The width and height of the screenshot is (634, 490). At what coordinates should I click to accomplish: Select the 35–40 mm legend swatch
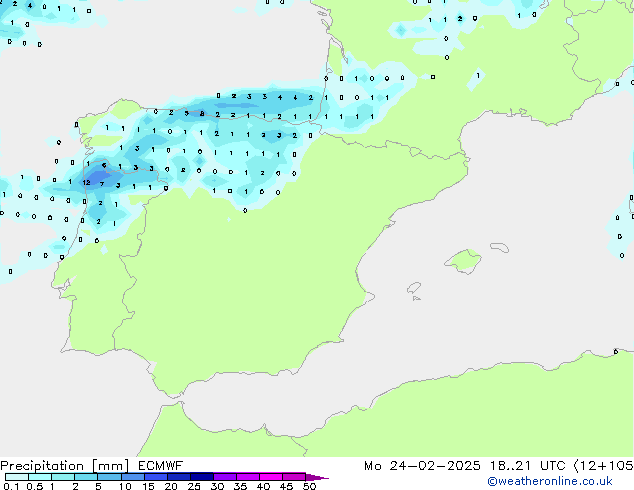point(248,477)
